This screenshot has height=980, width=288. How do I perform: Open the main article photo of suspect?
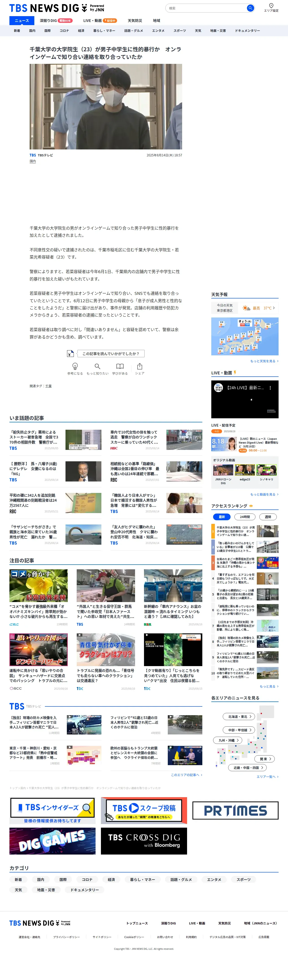click(x=106, y=106)
